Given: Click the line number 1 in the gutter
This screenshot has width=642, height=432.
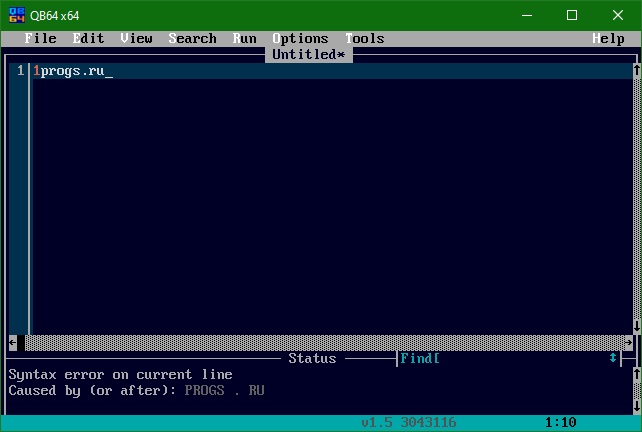Looking at the screenshot, I should tap(20, 71).
